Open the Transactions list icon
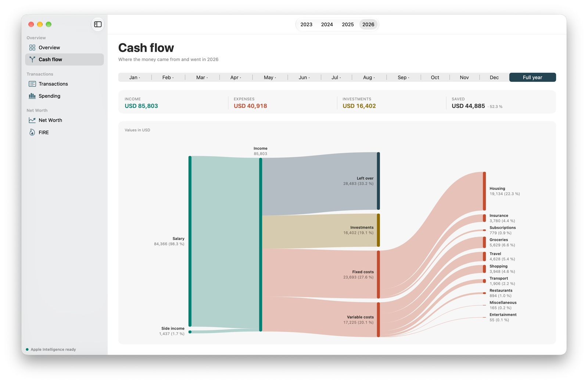Viewport: 588px width, 383px height. [32, 84]
